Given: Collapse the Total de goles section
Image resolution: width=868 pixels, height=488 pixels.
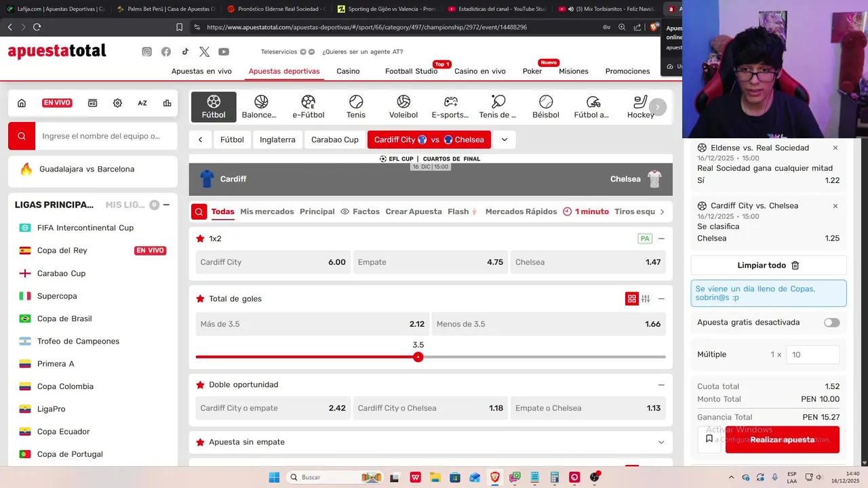Looking at the screenshot, I should (x=661, y=299).
